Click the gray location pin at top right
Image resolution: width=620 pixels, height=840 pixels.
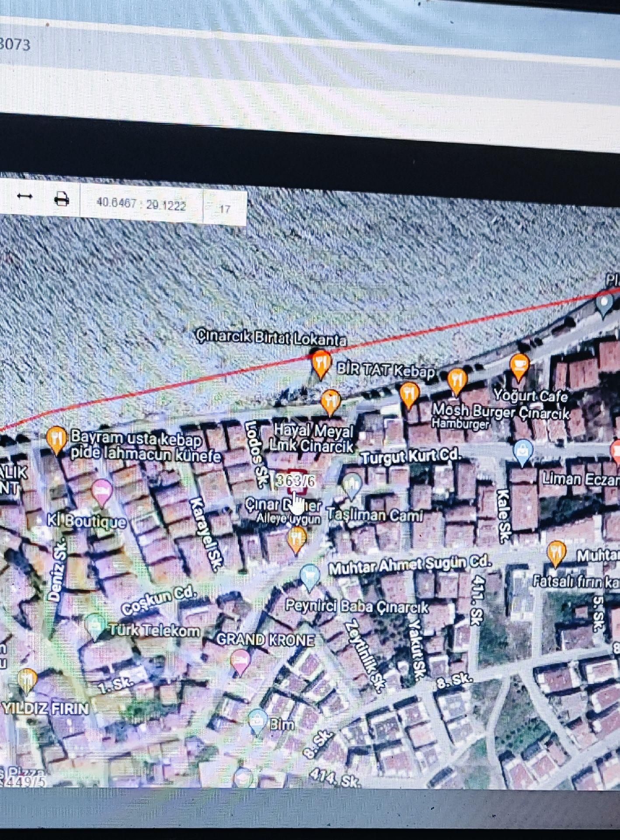point(605,304)
